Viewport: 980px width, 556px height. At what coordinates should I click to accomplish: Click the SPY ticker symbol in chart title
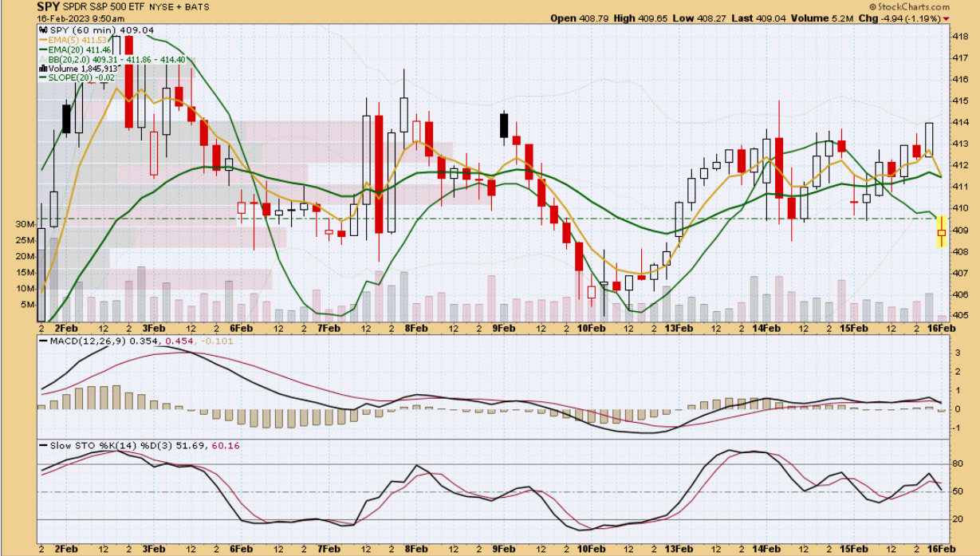point(49,6)
